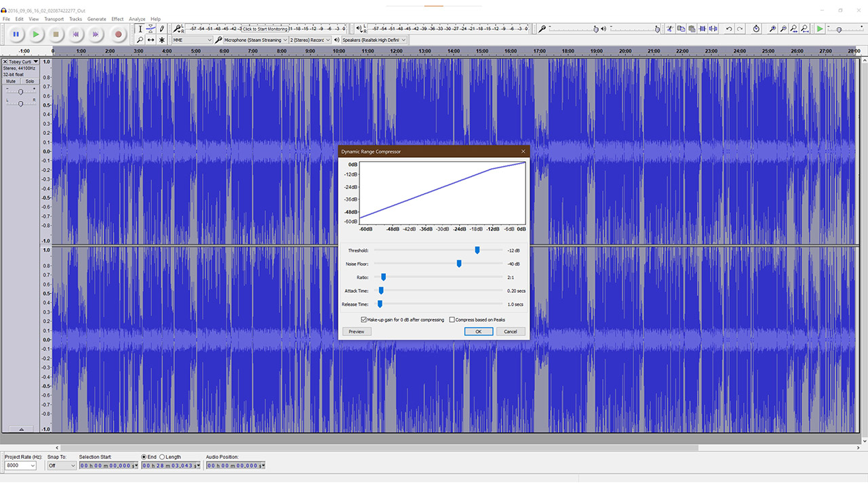Select the Envelope tool
Screen dimensions: 868x488
click(151, 29)
